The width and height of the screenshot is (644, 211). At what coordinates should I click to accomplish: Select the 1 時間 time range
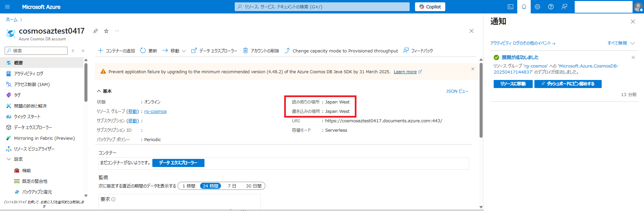(x=189, y=186)
